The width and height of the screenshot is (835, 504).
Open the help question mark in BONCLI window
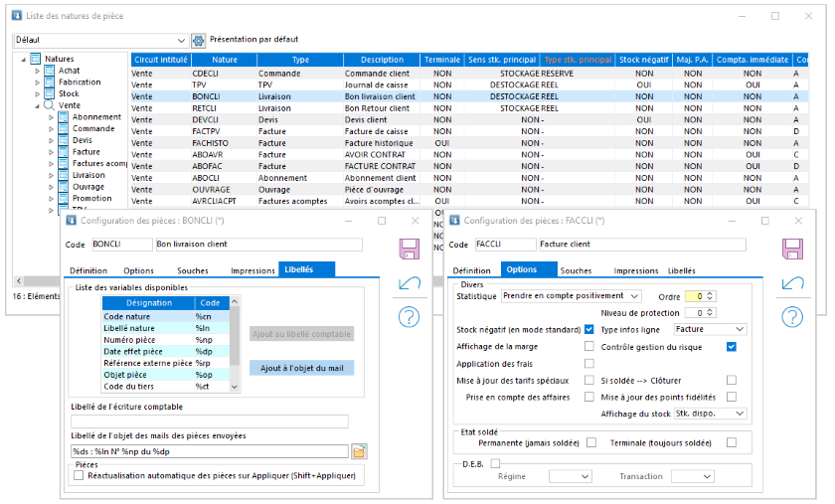[409, 317]
